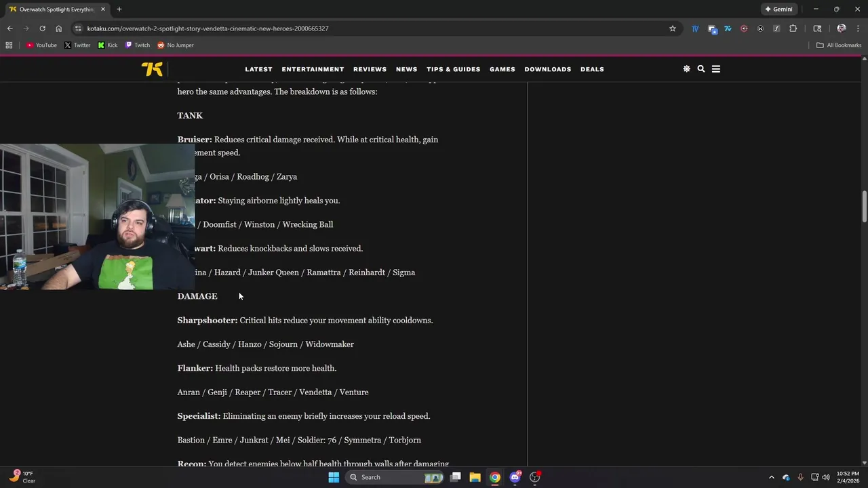
Task: Click the Kotaku logo in the site header
Action: pyautogui.click(x=152, y=69)
